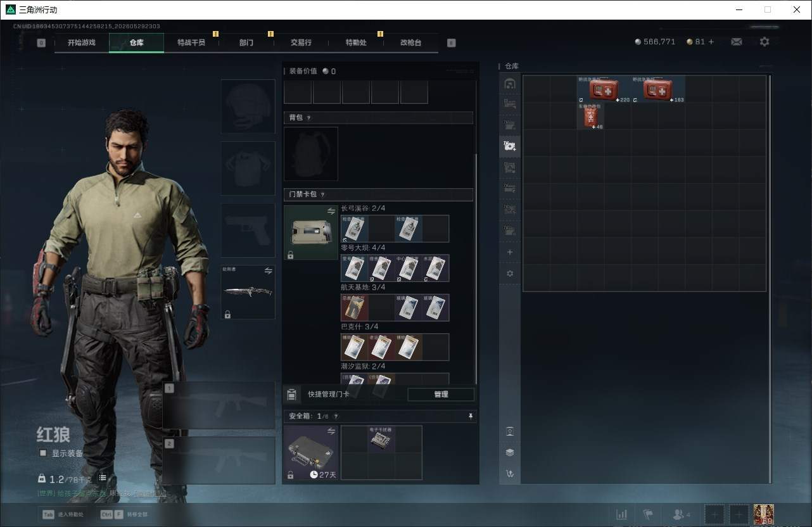Click the framed icon above the layers icon
Viewport: 812px width, 527px height.
(x=510, y=431)
